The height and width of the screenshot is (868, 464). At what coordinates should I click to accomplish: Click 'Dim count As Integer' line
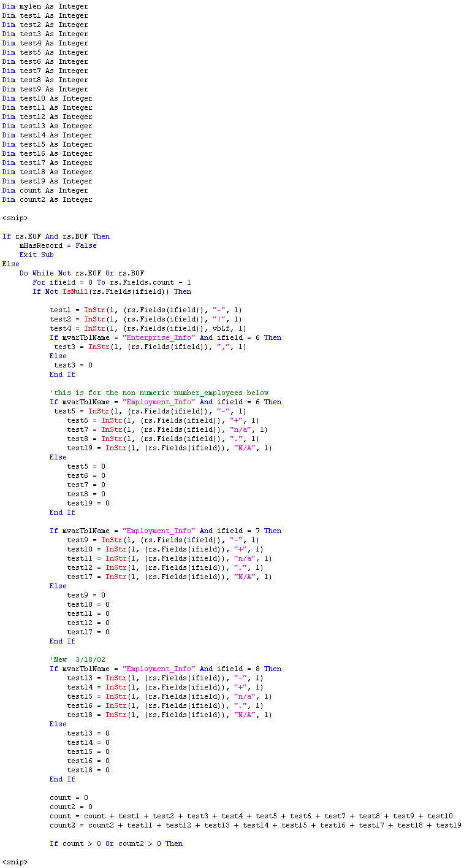tap(45, 190)
